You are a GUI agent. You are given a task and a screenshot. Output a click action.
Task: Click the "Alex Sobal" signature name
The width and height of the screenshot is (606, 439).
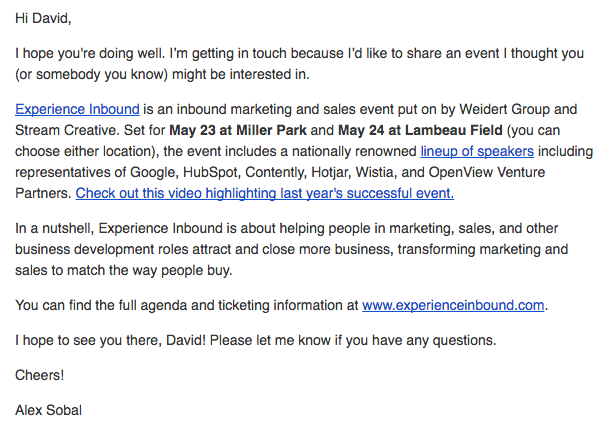[x=48, y=410]
